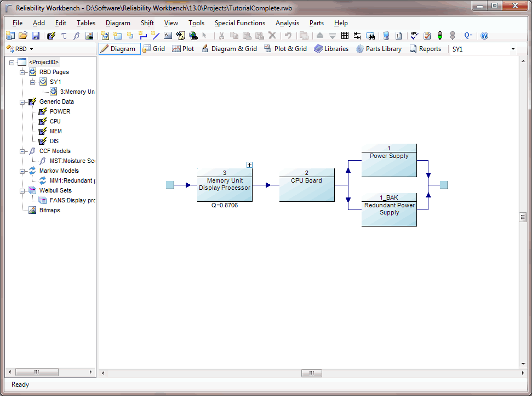Click the beta symbol toolbar icon
Screen dimensions: 532x396
[75, 36]
